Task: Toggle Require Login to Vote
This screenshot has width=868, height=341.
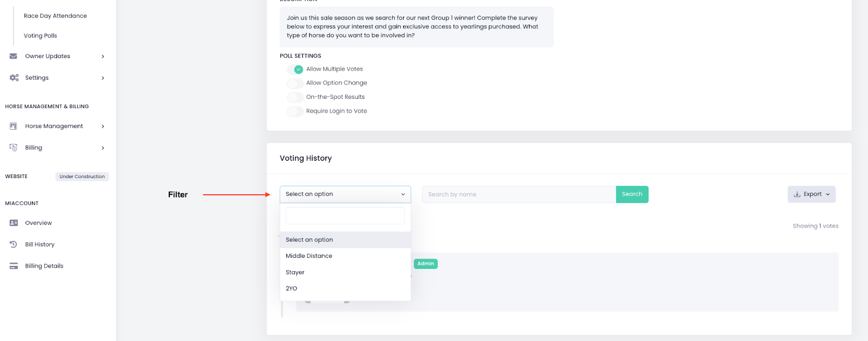Action: pyautogui.click(x=296, y=111)
